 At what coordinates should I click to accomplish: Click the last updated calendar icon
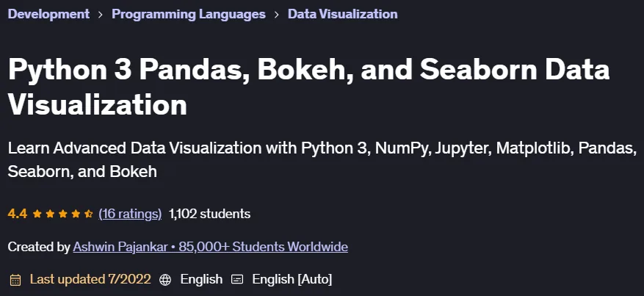(15, 280)
